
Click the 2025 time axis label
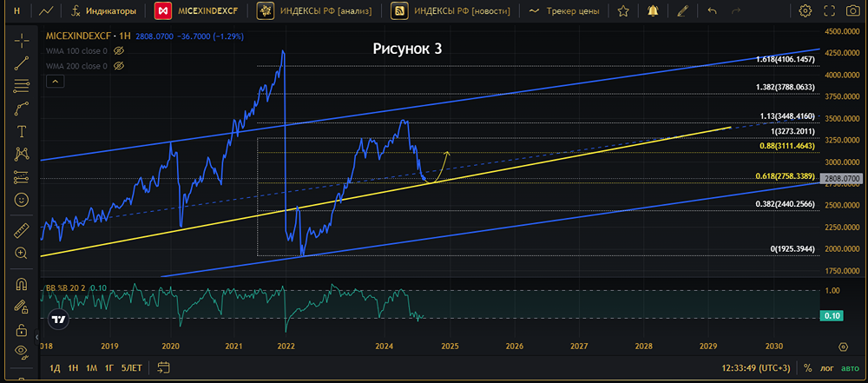click(x=450, y=346)
